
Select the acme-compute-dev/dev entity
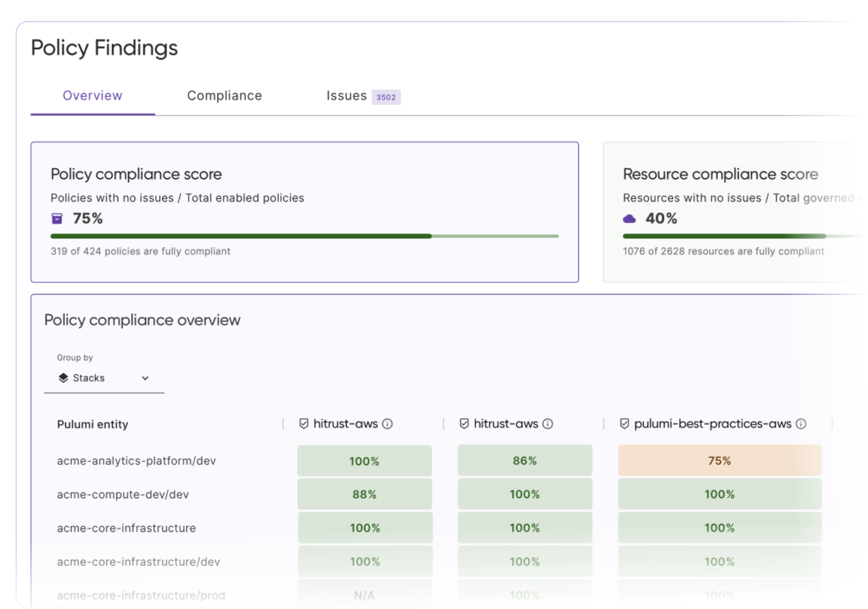click(x=123, y=494)
